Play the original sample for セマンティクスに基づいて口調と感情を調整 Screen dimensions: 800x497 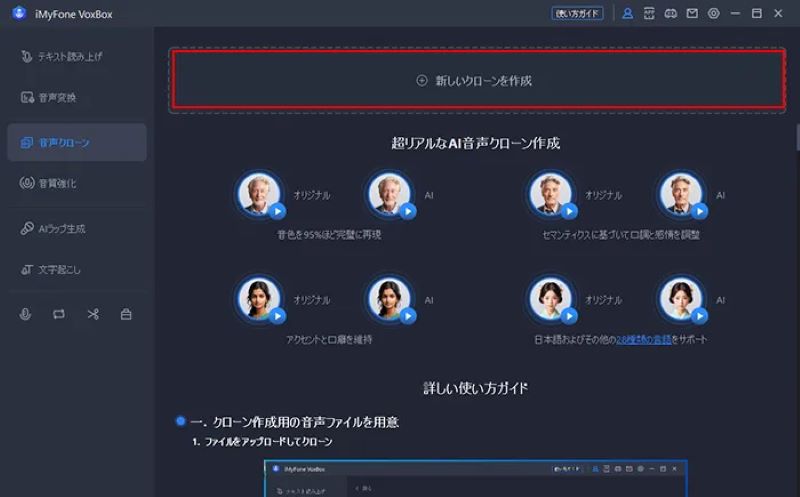pos(569,211)
